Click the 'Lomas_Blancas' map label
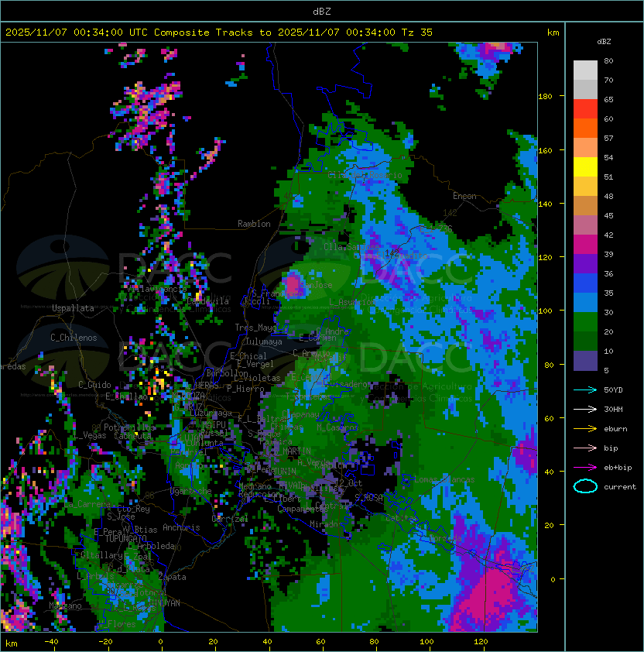The height and width of the screenshot is (652, 644). [x=444, y=480]
